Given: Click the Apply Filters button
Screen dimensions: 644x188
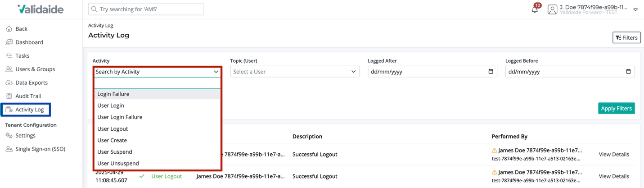Looking at the screenshot, I should [616, 108].
